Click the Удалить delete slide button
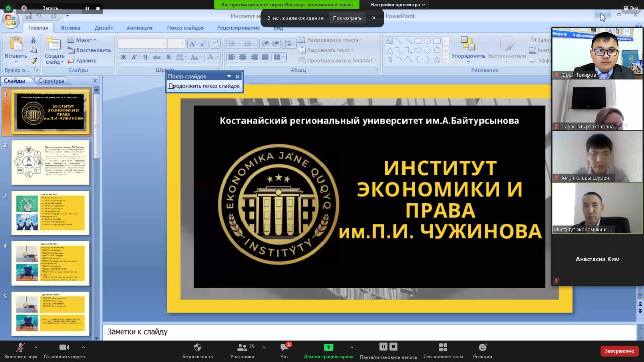644x362 pixels. click(x=82, y=61)
